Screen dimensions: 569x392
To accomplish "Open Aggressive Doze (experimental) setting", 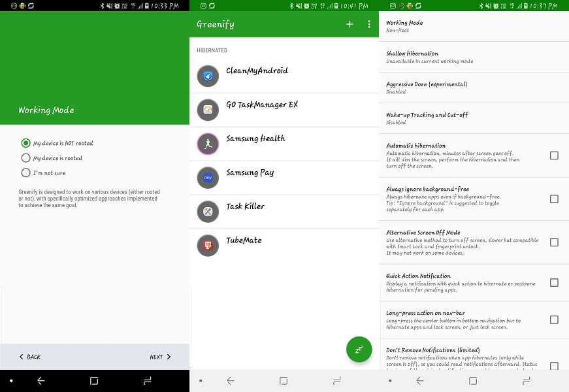I will pyautogui.click(x=474, y=88).
